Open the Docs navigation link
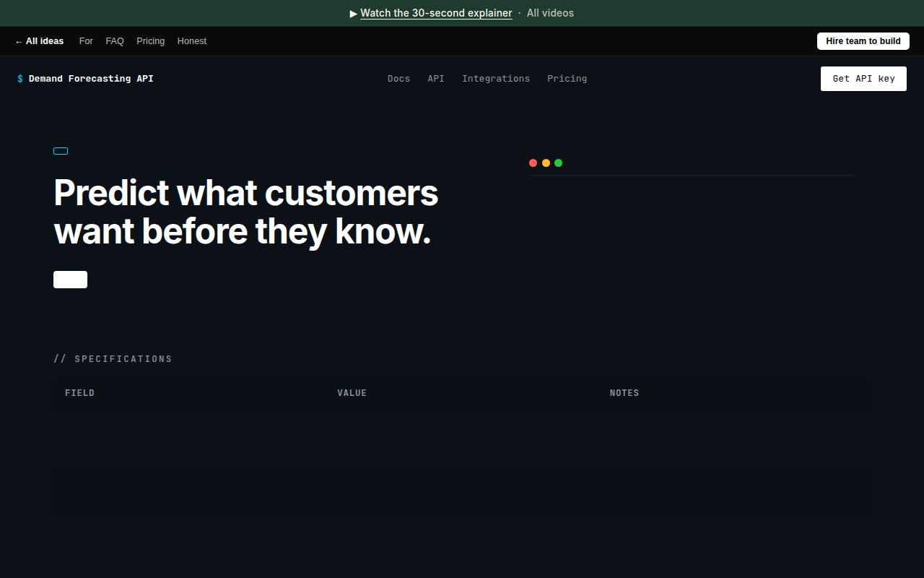The height and width of the screenshot is (578, 924). tap(398, 79)
